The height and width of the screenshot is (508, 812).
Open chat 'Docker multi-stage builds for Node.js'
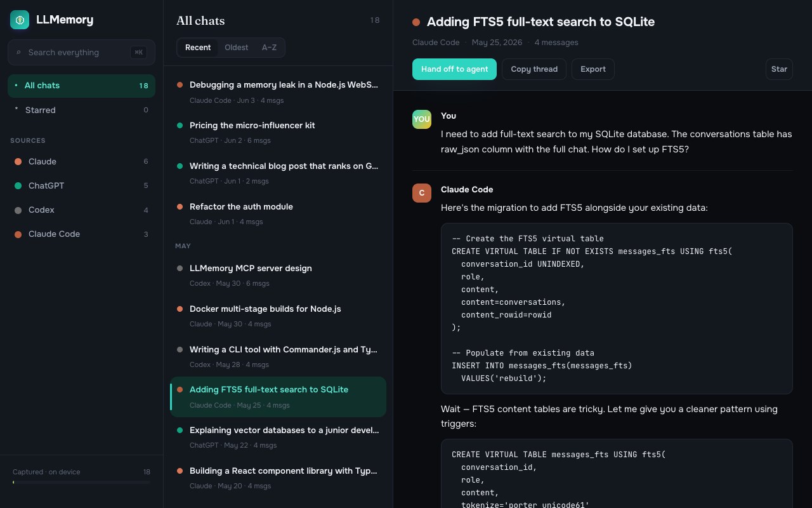pos(278,316)
